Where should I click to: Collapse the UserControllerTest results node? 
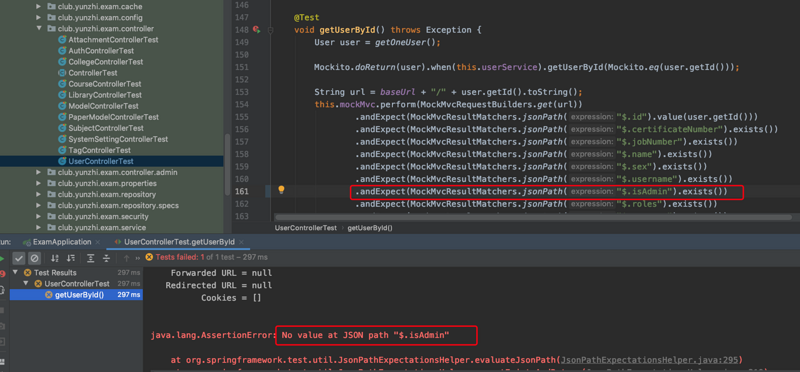coord(26,284)
